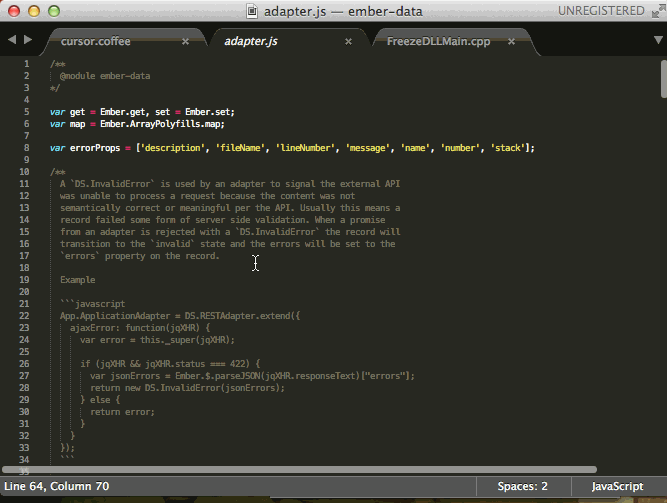This screenshot has height=503, width=667.
Task: Open the JavaScript syntax selector
Action: [x=617, y=486]
